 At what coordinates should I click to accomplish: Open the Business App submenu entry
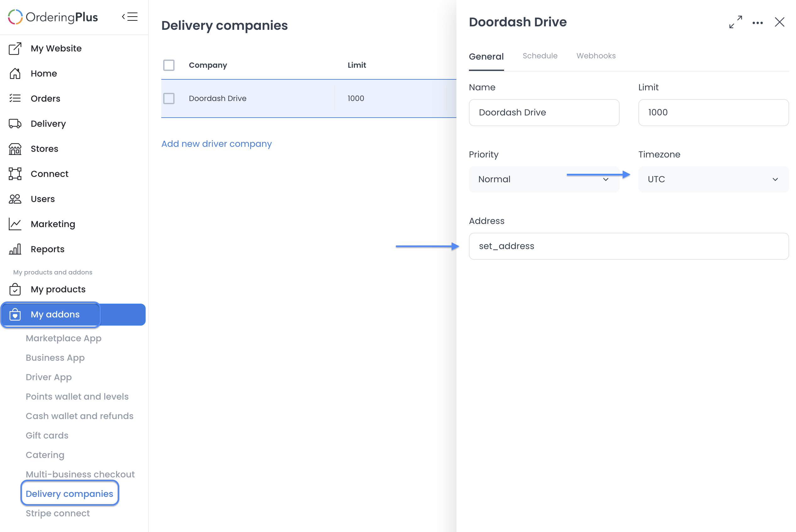tap(55, 358)
